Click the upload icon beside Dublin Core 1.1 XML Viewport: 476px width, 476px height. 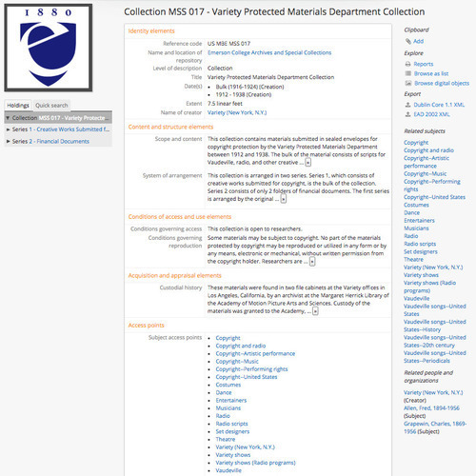[x=408, y=105]
